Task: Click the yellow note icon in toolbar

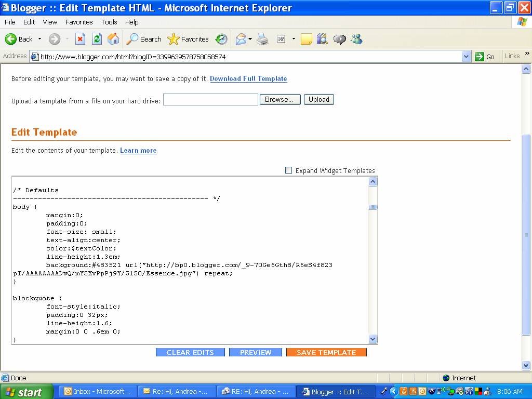Action: 306,39
